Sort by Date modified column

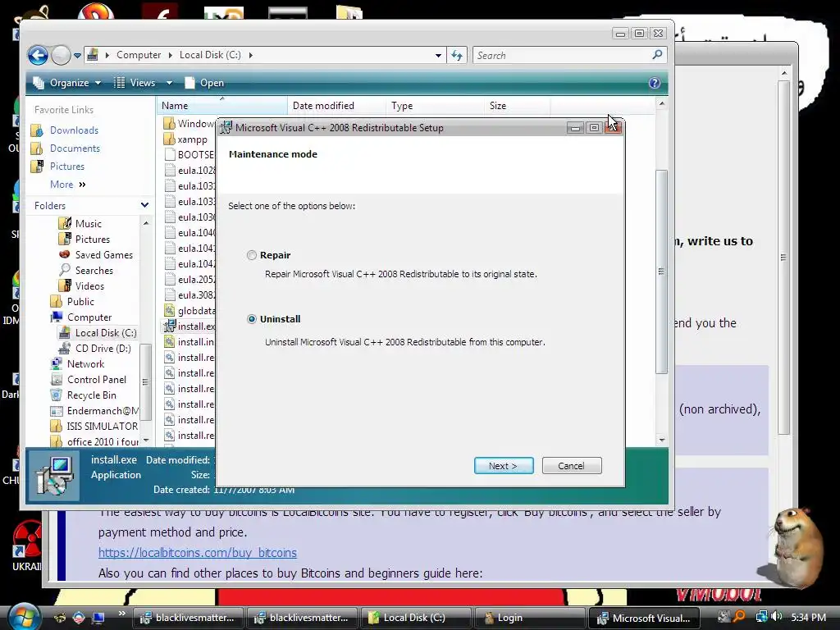coord(336,106)
